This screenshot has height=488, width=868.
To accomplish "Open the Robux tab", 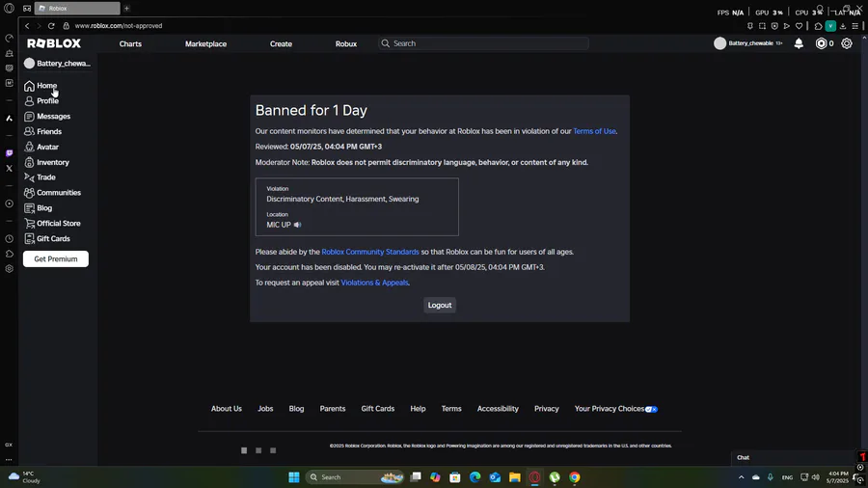I will pos(346,43).
